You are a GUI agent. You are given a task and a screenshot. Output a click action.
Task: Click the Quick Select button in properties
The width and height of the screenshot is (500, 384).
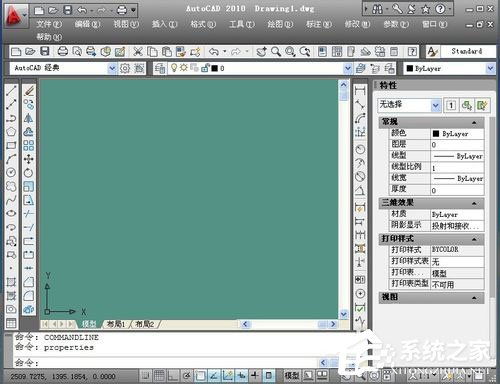pyautogui.click(x=483, y=106)
